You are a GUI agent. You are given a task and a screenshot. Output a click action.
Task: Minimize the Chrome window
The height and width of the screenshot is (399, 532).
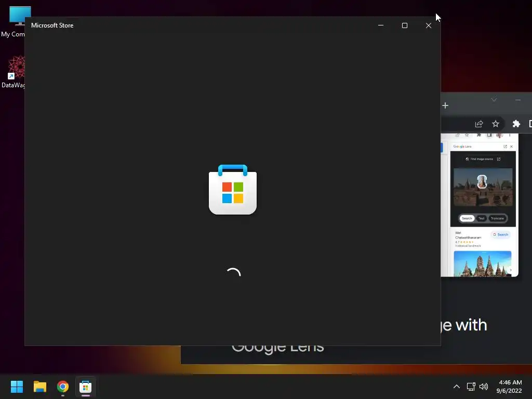518,100
